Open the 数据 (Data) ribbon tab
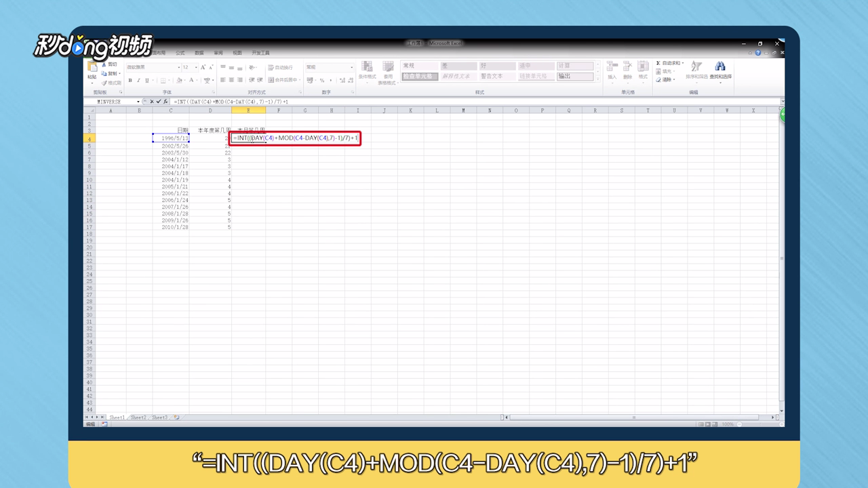868x488 pixels. click(199, 53)
